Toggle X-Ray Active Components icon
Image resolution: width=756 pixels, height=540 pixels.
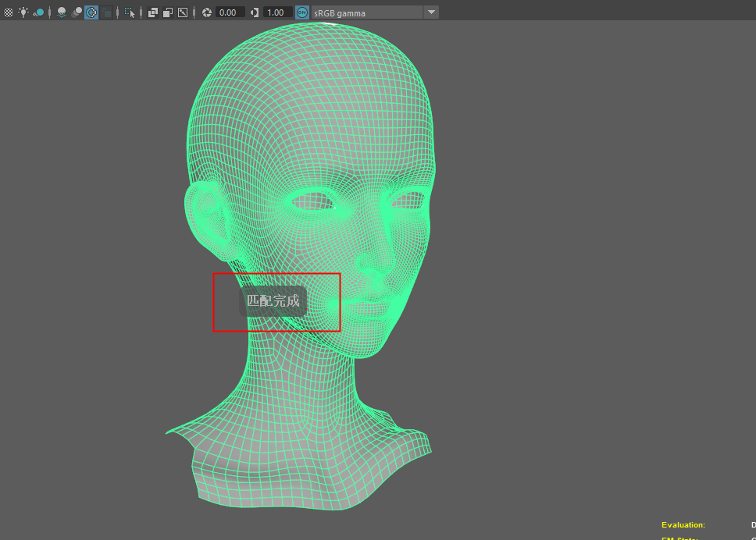pos(168,12)
